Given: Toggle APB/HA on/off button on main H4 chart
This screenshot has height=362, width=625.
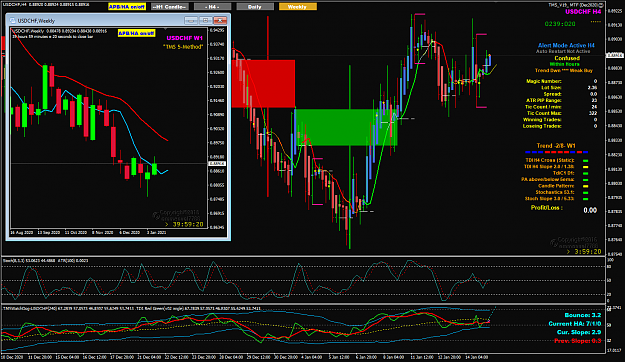Looking at the screenshot, I should pos(127,7).
